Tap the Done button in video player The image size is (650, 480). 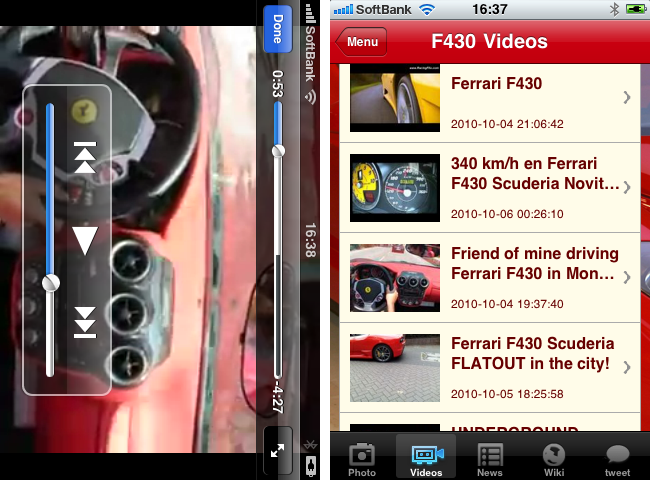[x=278, y=29]
